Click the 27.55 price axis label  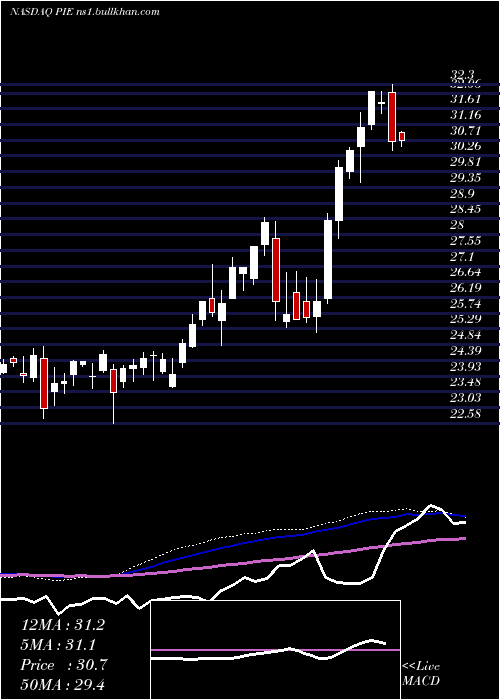click(465, 241)
